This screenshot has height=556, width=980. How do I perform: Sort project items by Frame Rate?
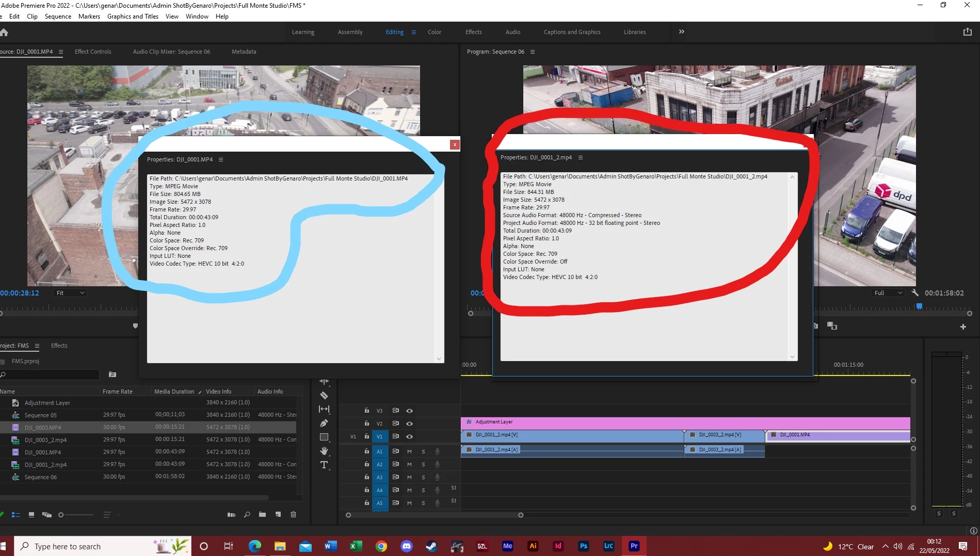point(118,391)
